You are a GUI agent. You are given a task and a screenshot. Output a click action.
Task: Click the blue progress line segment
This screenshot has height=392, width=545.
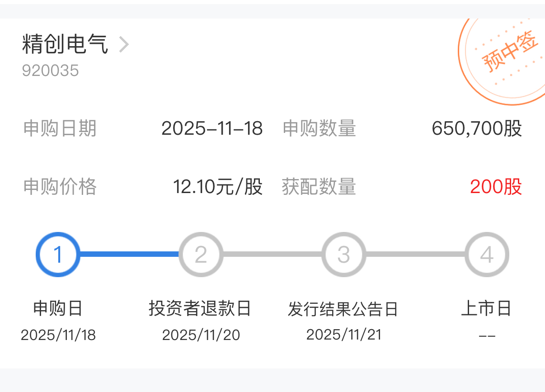click(129, 254)
